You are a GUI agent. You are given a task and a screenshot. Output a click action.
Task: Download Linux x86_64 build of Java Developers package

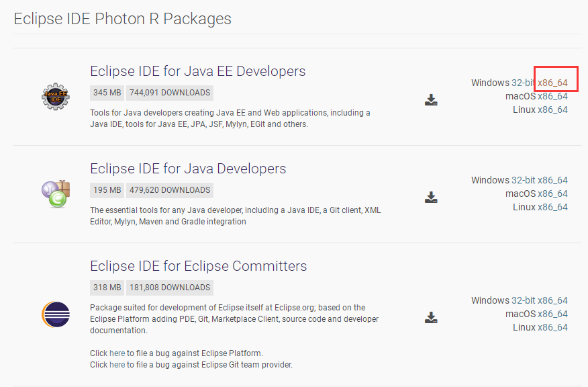click(553, 206)
